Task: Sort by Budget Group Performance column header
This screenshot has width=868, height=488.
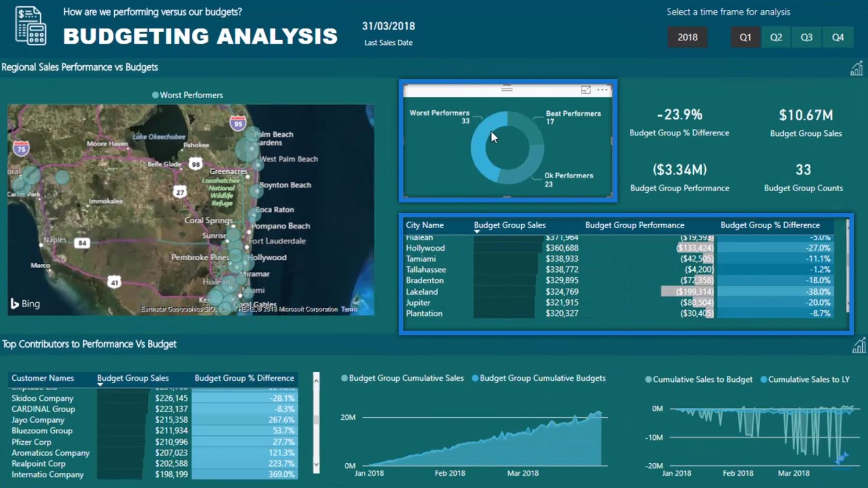Action: click(x=634, y=225)
